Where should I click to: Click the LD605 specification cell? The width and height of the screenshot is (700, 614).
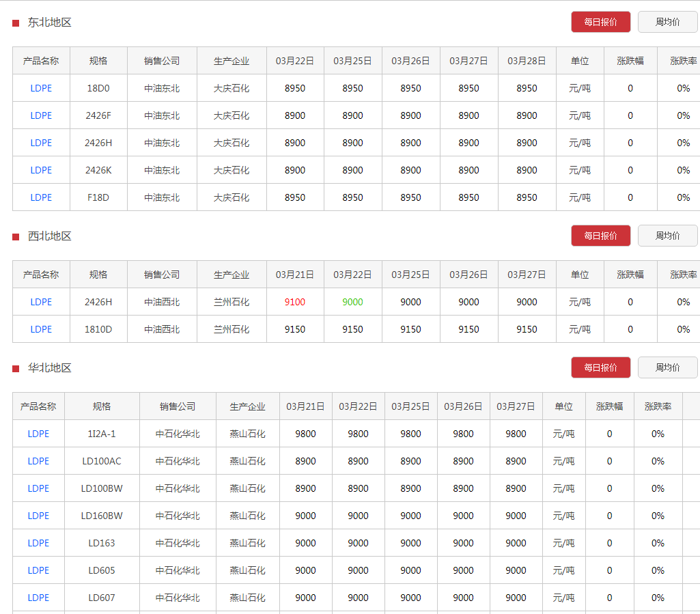coord(102,570)
